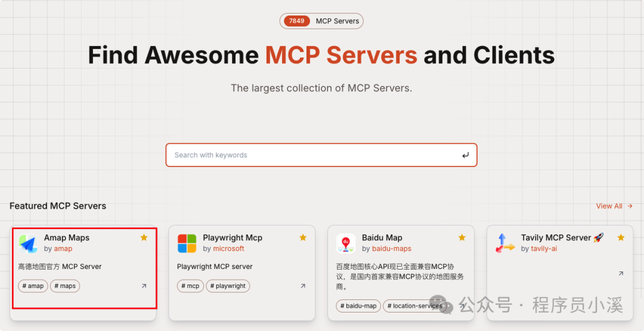Click the 高德地图官方 MCP Server description
Screen dimensions: 644x331
pyautogui.click(x=60, y=267)
